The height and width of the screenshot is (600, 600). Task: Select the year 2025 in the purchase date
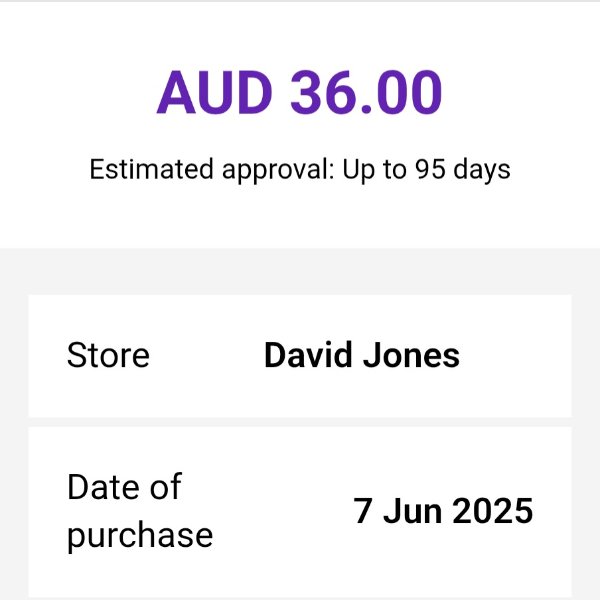pos(493,511)
